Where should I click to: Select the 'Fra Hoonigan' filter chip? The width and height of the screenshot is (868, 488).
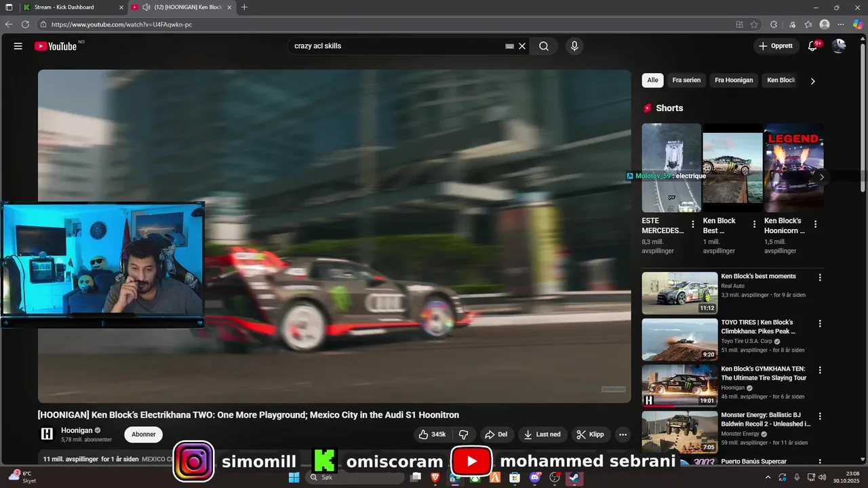[x=734, y=80]
